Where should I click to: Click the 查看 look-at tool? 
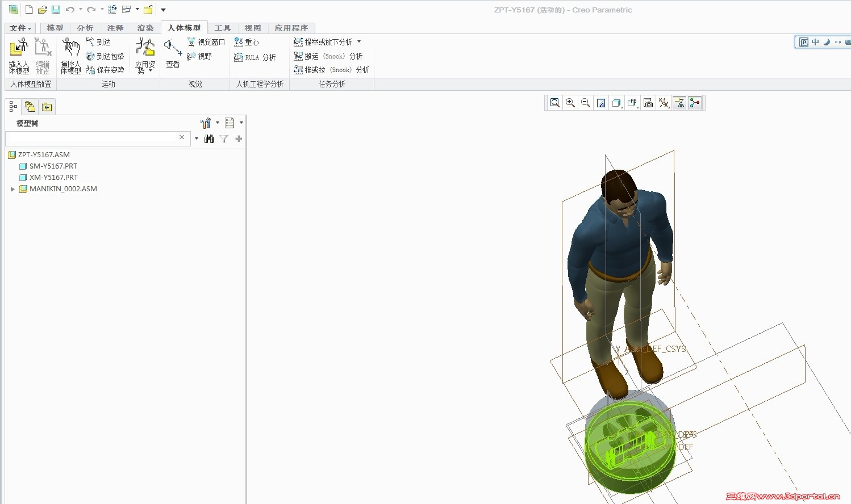(x=173, y=53)
